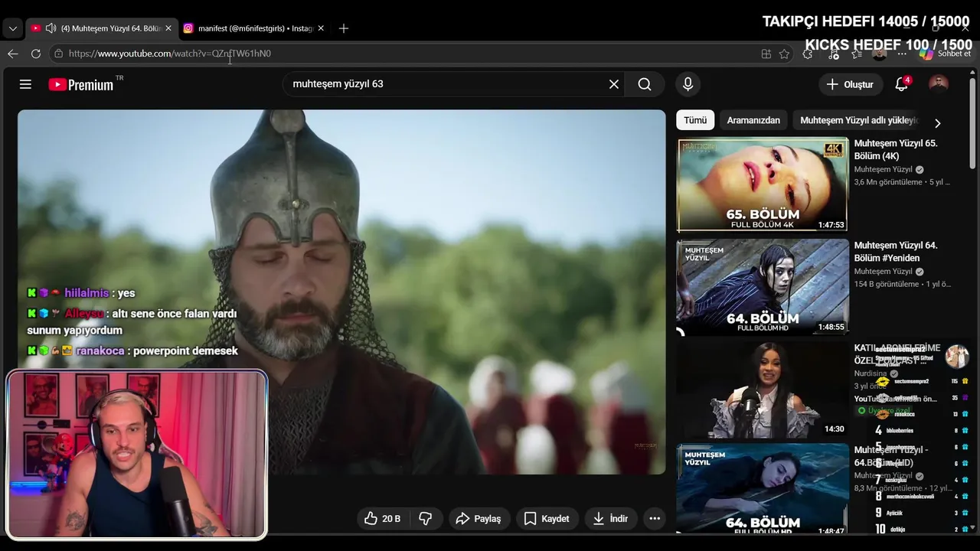Viewport: 980px width, 551px height.
Task: Select the browser address bar URL
Action: pyautogui.click(x=169, y=54)
